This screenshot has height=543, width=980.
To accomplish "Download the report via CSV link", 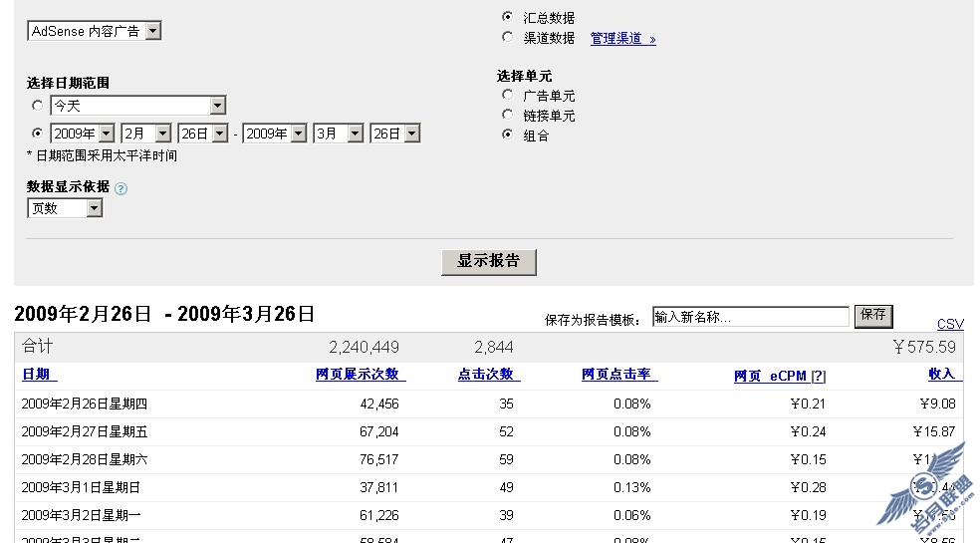I will (x=950, y=324).
